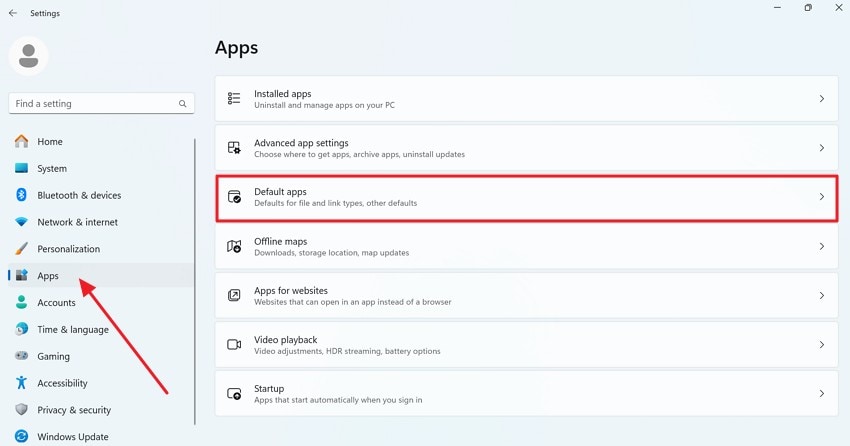The width and height of the screenshot is (850, 446).
Task: Open Bluetooth & devices section
Action: tap(101, 195)
